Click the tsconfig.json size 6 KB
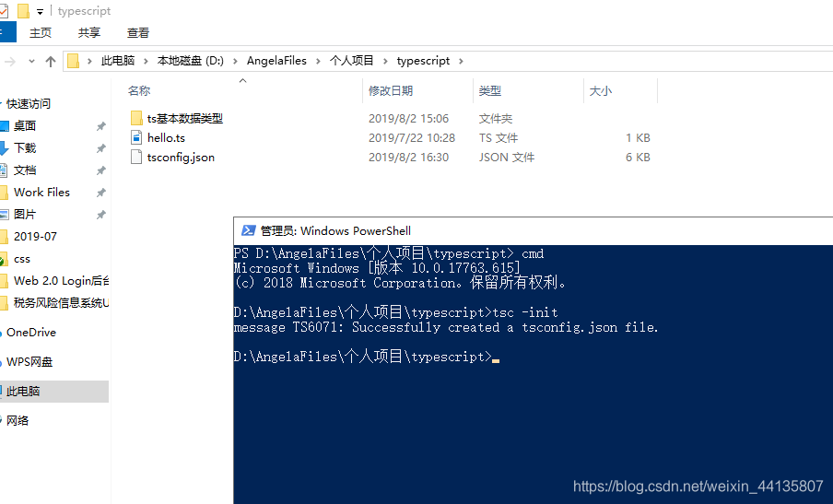Screen dimensions: 833x504 638,158
